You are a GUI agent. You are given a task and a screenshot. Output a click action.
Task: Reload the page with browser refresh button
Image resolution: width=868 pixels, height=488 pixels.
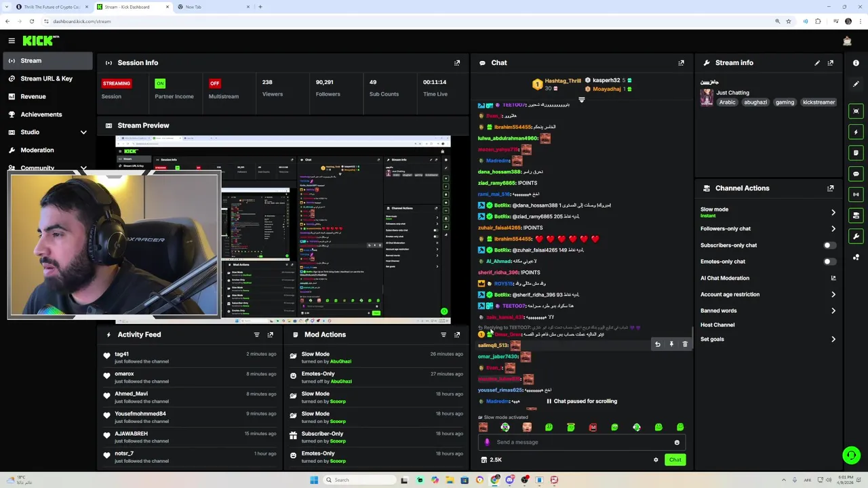(31, 21)
